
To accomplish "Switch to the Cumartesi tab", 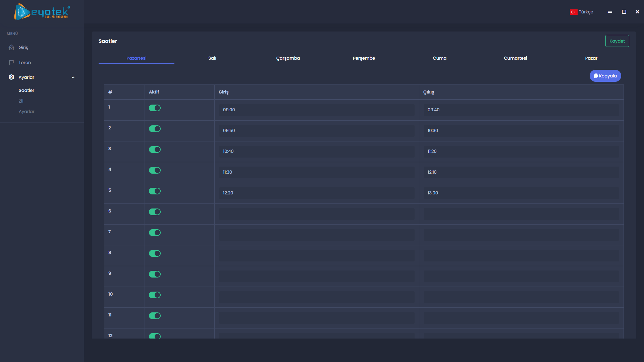I will pyautogui.click(x=516, y=58).
